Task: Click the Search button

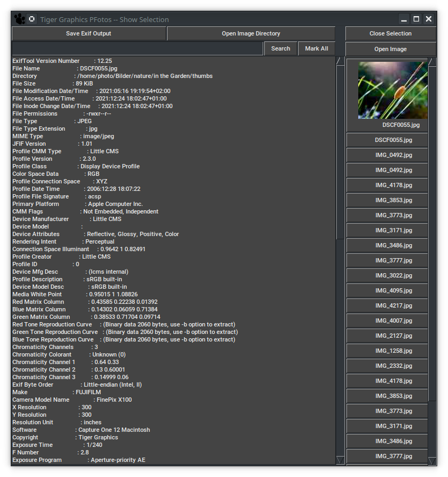Action: pos(280,48)
